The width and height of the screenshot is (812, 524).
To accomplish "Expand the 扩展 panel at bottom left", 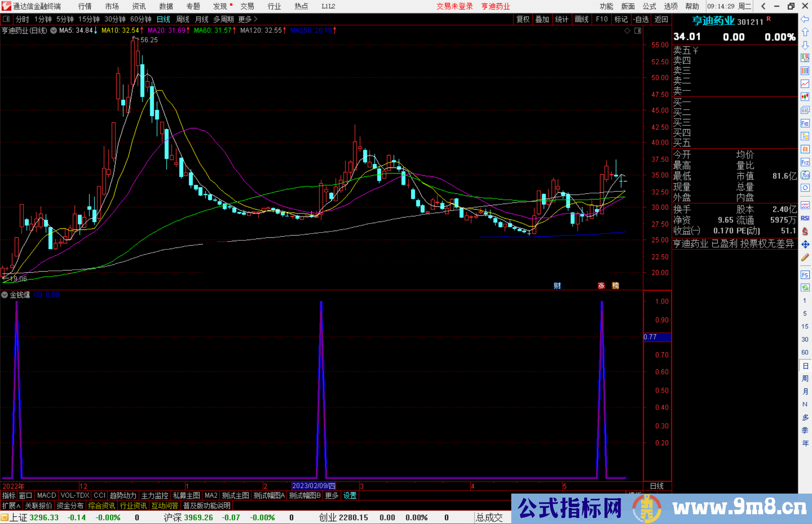I will (11, 506).
